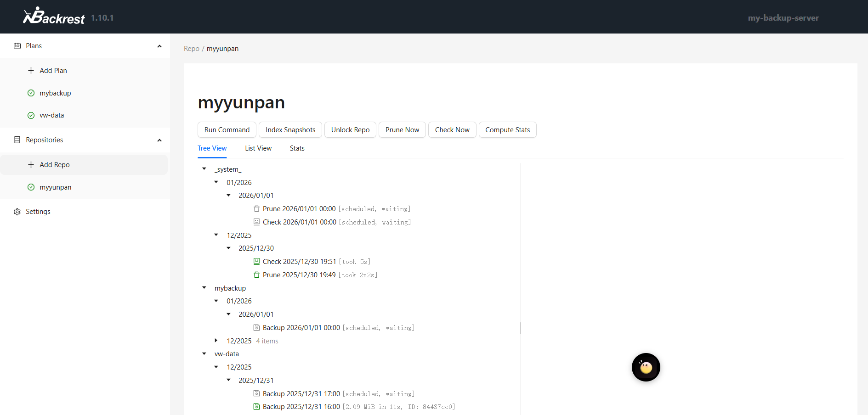
Task: Click the Settings gear icon
Action: (x=17, y=212)
